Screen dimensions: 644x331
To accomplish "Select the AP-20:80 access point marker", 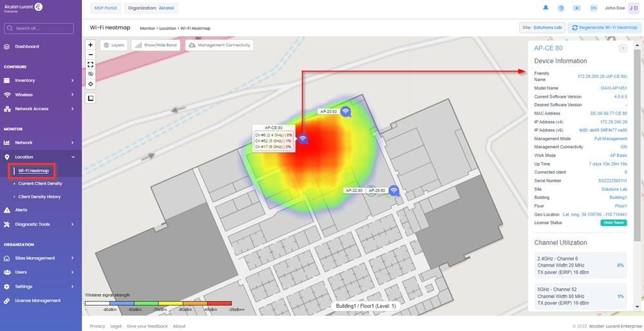I will (x=346, y=111).
